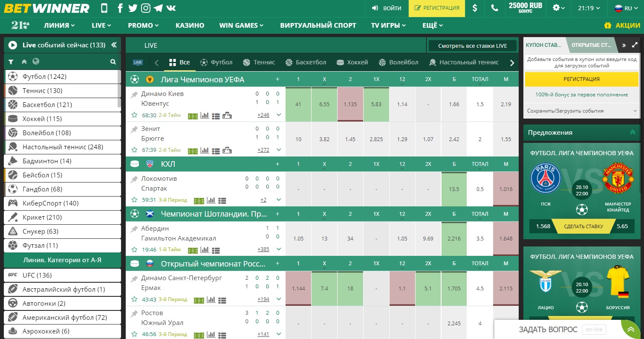Switch to the Футбол sport tab

point(217,62)
